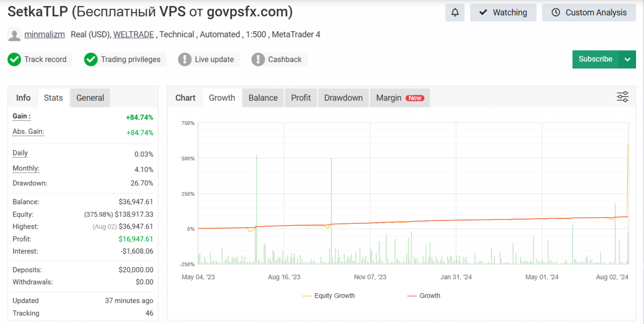Click the Live update exclamation icon
The height and width of the screenshot is (324, 644).
click(x=185, y=59)
